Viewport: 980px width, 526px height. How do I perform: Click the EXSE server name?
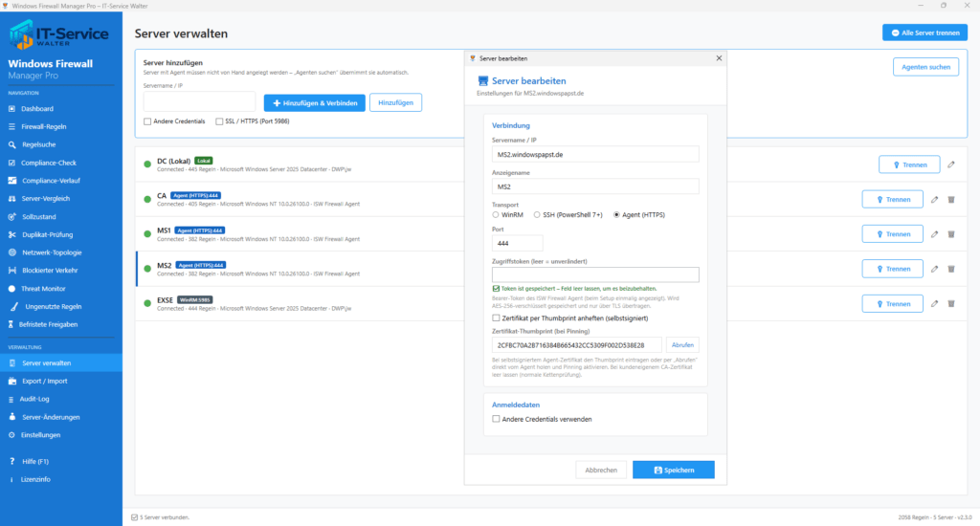click(x=165, y=300)
